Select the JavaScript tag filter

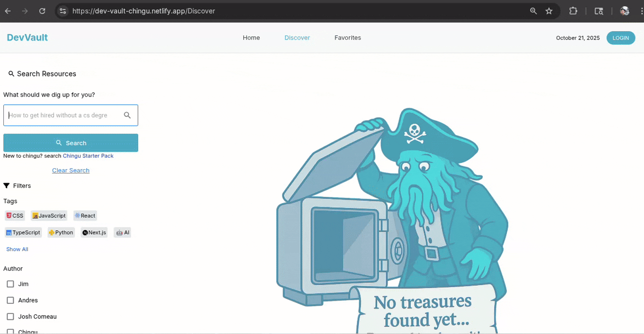pyautogui.click(x=49, y=215)
